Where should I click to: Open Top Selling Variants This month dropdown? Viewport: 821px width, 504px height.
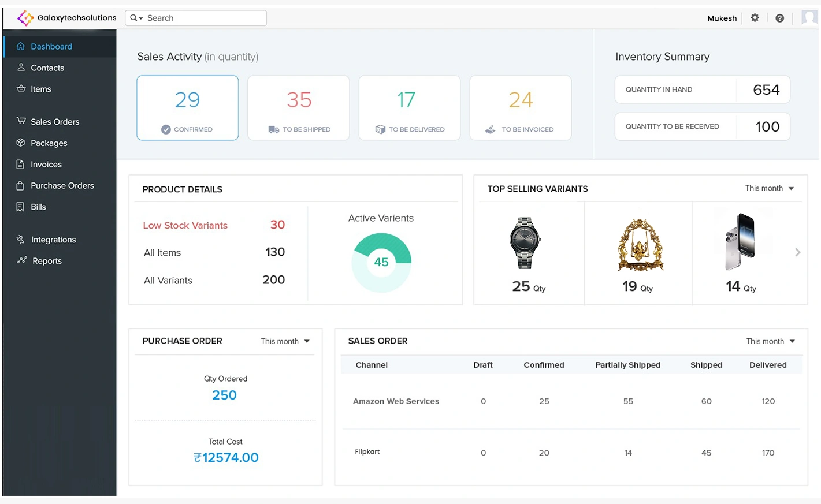pyautogui.click(x=770, y=188)
